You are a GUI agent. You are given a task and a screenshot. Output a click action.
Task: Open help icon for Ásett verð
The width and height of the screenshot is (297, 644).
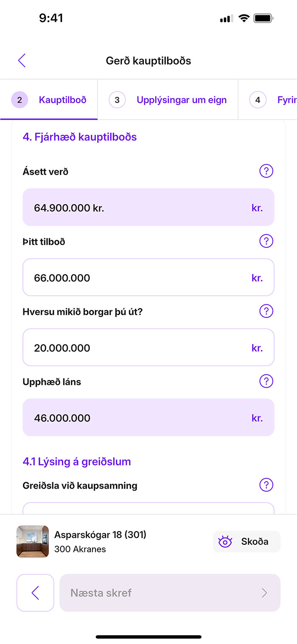click(x=266, y=171)
